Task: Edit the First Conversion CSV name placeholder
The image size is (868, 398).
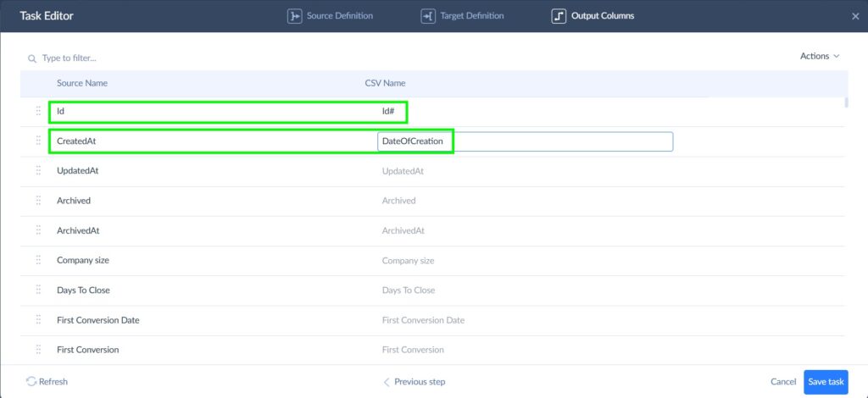Action: [x=413, y=350]
